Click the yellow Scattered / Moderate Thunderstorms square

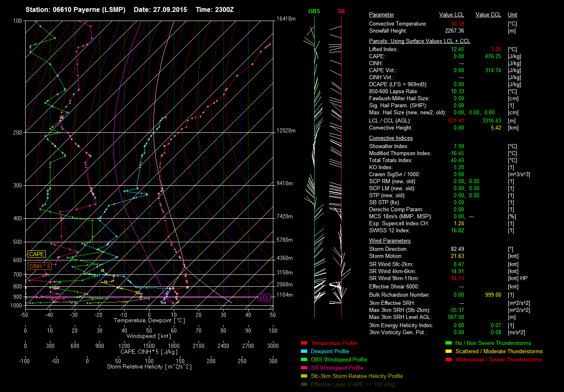coord(448,352)
